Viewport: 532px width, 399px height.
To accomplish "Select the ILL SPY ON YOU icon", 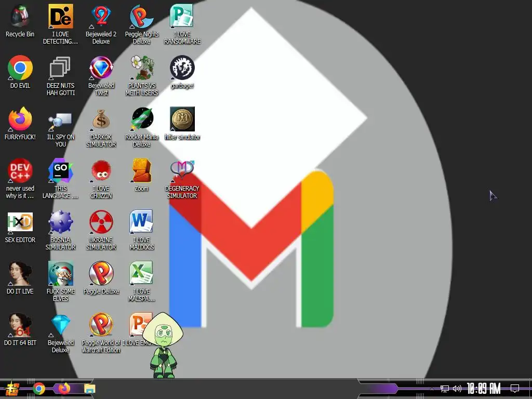I will pyautogui.click(x=60, y=121).
